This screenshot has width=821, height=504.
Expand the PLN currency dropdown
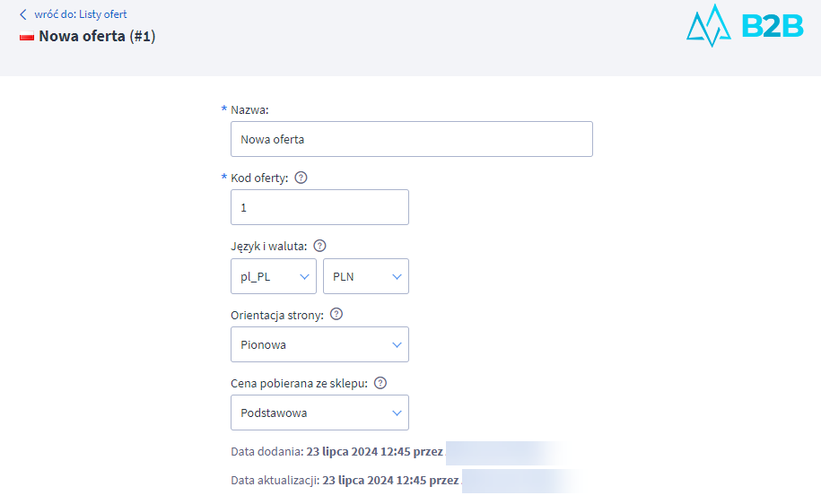coord(365,276)
